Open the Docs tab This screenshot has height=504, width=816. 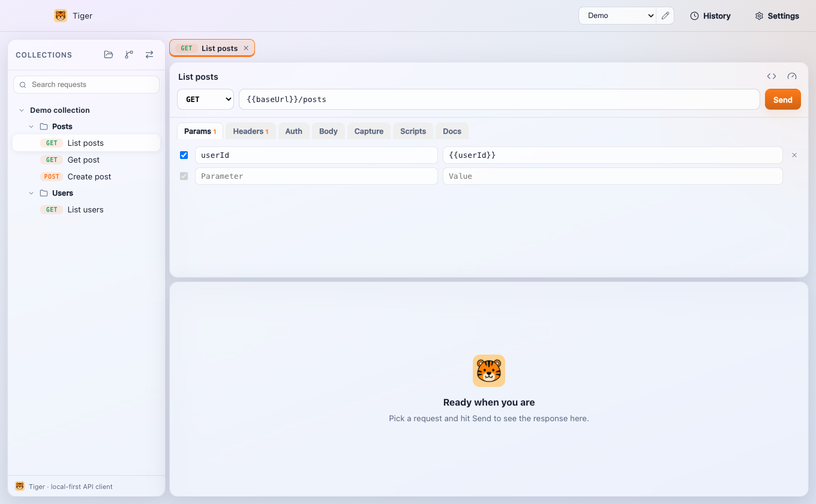click(x=452, y=131)
